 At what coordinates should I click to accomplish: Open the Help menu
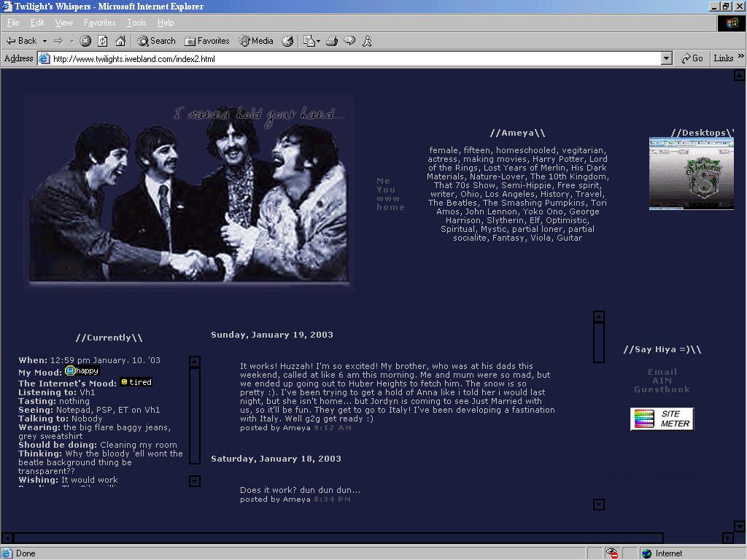click(166, 23)
